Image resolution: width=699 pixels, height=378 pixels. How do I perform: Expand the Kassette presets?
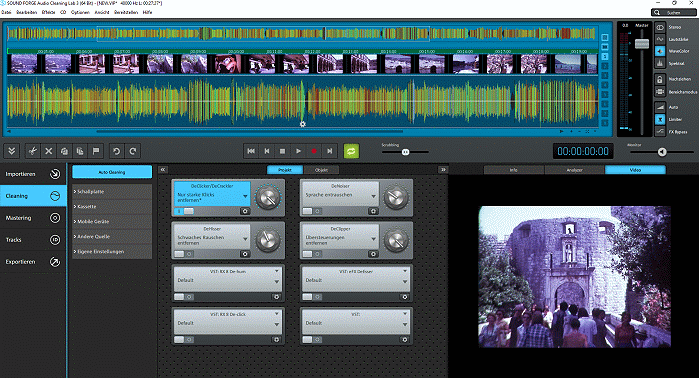pos(112,206)
